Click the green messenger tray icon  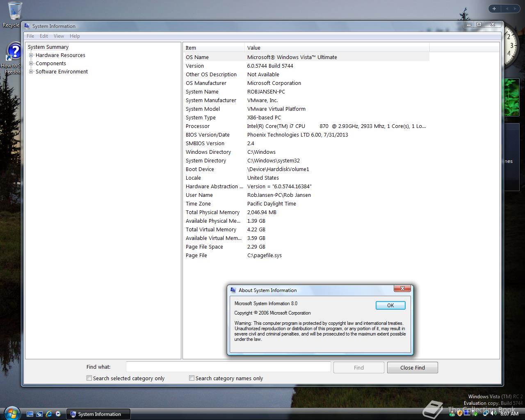pyautogui.click(x=452, y=414)
